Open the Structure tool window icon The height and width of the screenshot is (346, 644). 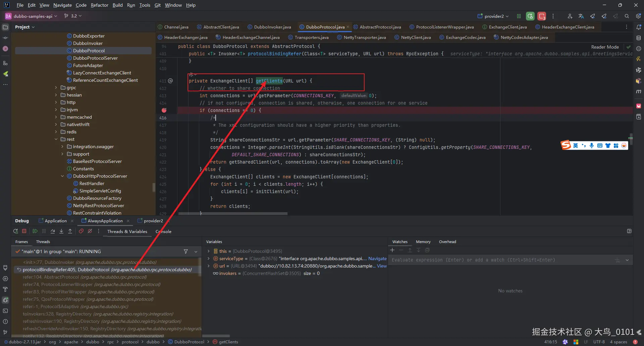click(5, 63)
